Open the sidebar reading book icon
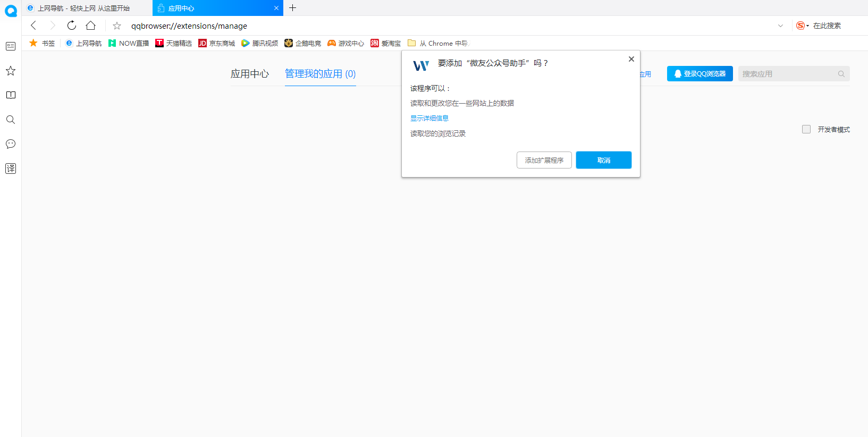 pos(11,95)
